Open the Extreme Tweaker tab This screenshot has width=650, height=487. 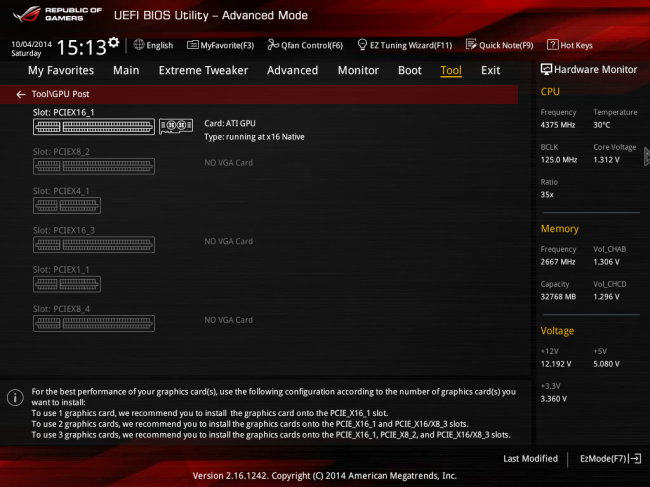[x=203, y=71]
